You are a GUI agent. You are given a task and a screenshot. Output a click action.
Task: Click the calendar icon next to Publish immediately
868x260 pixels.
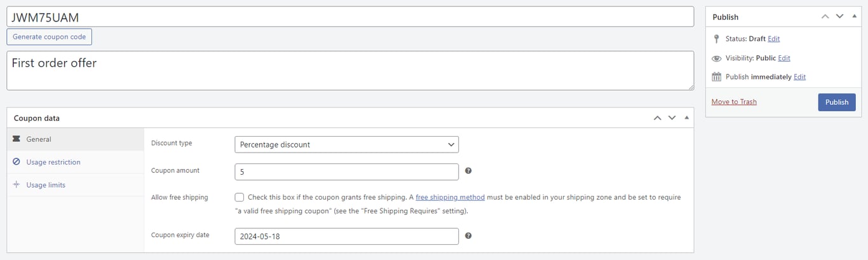(x=717, y=77)
